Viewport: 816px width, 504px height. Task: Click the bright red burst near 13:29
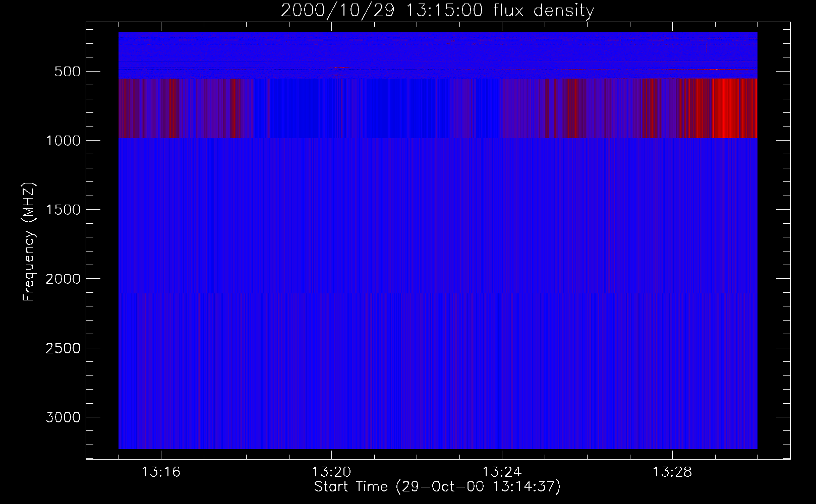pos(726,108)
